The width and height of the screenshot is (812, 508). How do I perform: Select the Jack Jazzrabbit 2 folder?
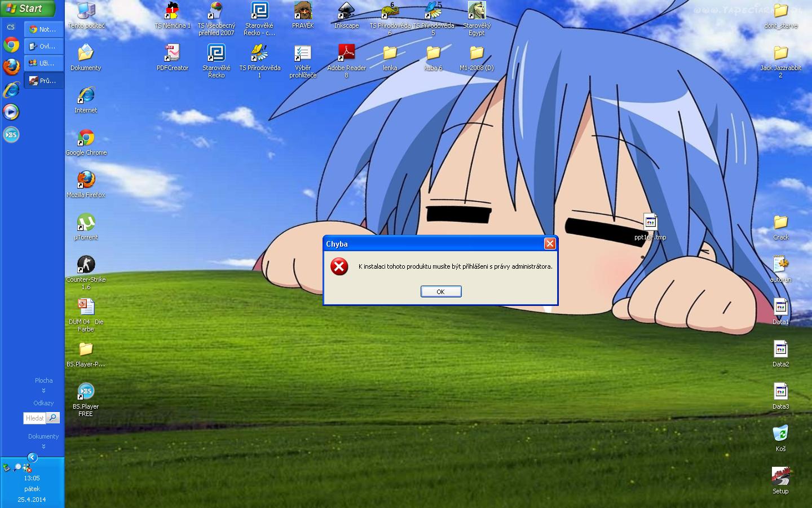[780, 61]
